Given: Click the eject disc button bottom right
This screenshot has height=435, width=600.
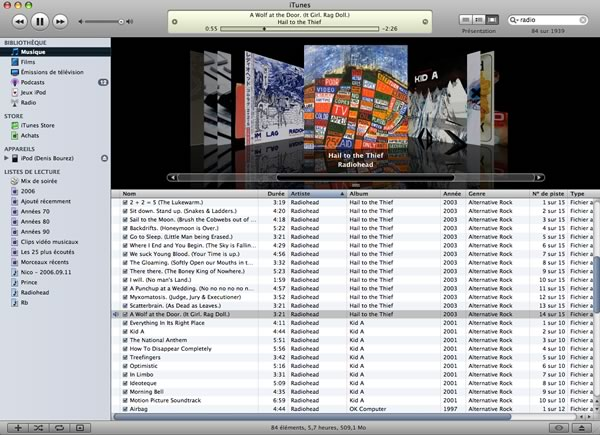Looking at the screenshot, I should 582,428.
